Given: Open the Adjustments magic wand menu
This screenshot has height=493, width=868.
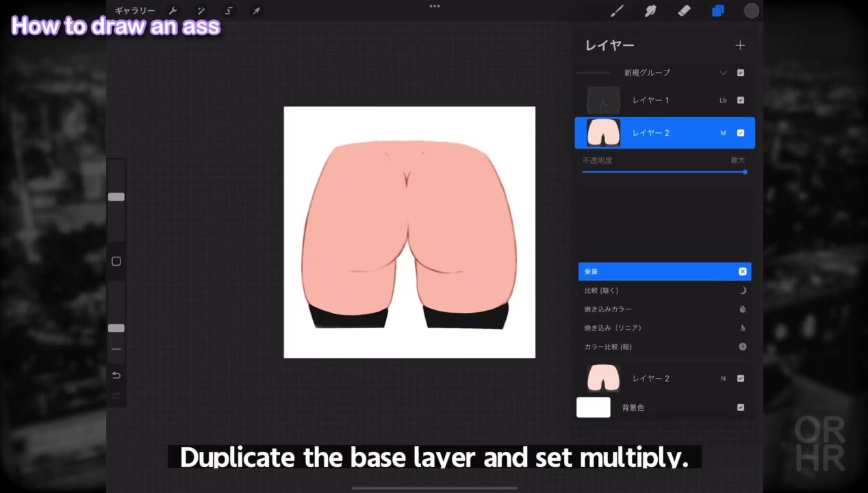Looking at the screenshot, I should coord(201,11).
